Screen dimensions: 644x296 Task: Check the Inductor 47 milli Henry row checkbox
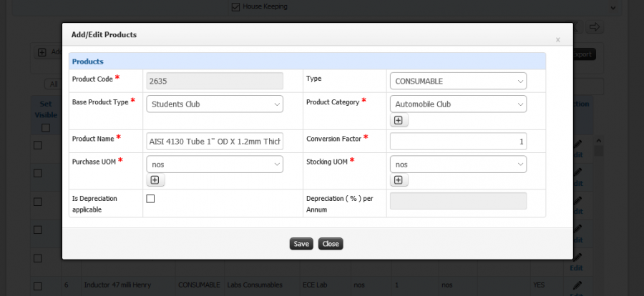38,286
